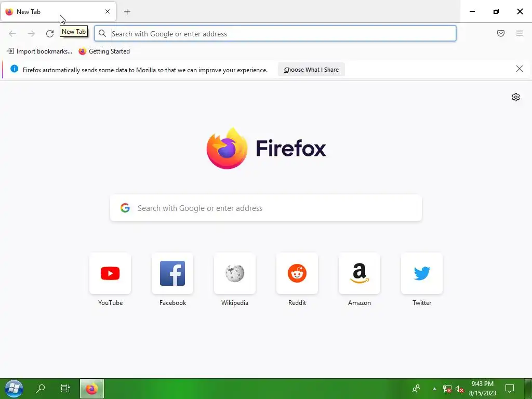Open a new tab with plus button
The height and width of the screenshot is (399, 532).
pyautogui.click(x=127, y=12)
